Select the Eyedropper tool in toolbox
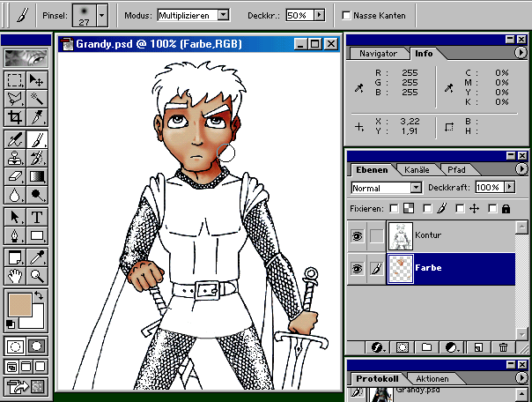Screen dimensions: 532x402 click(x=37, y=257)
